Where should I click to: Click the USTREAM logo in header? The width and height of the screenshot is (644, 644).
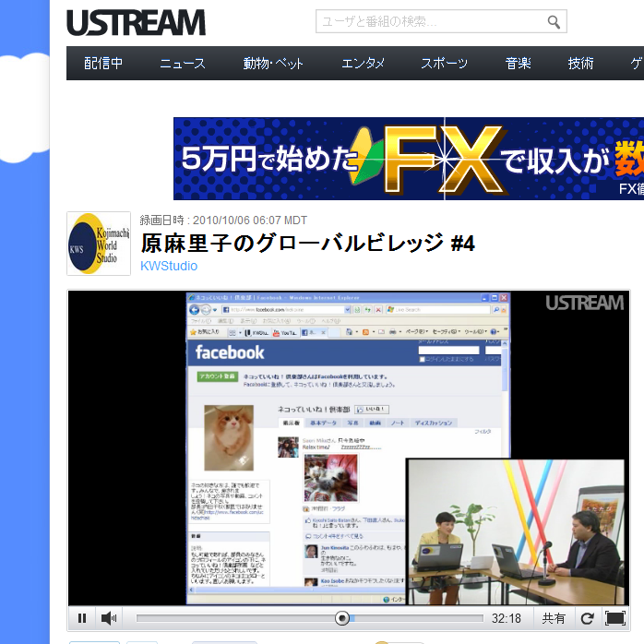(x=136, y=22)
